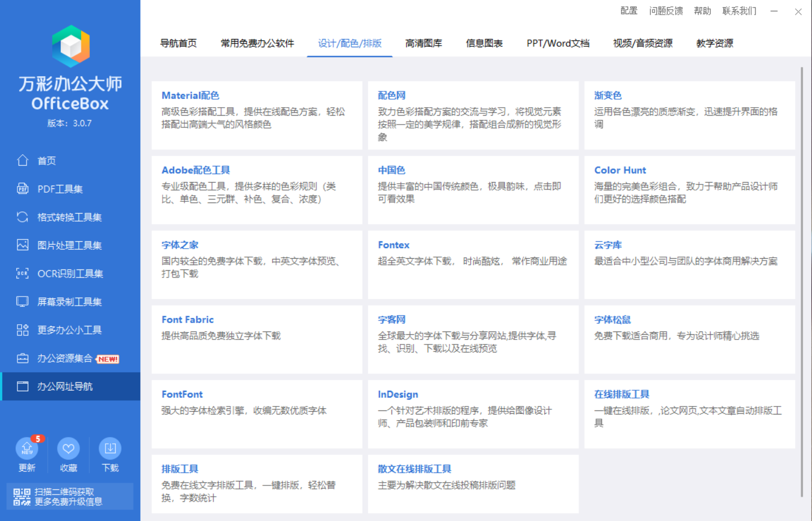Select 首页 label in the sidebar
812x521 pixels.
47,161
